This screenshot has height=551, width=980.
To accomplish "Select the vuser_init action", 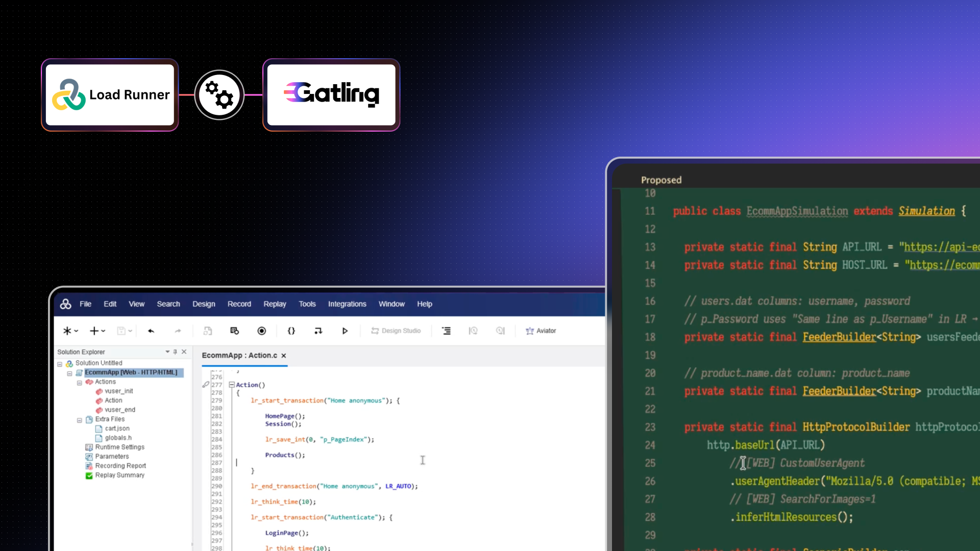I will point(118,391).
